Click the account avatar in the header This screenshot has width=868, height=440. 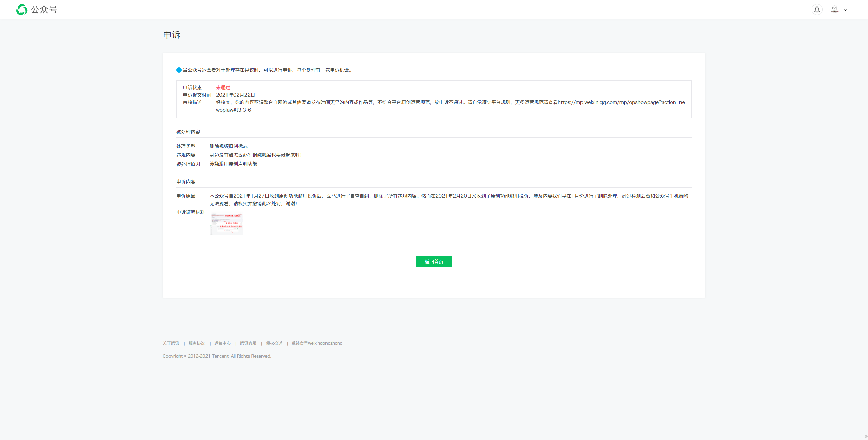click(834, 9)
